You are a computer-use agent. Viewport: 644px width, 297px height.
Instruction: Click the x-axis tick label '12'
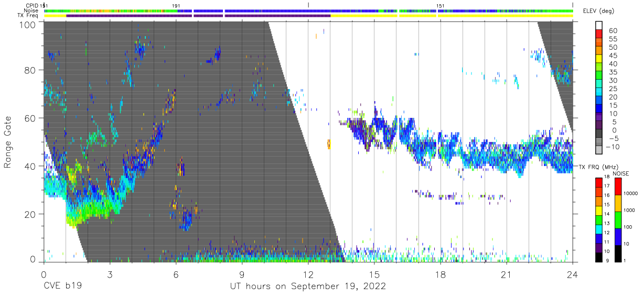[308, 274]
